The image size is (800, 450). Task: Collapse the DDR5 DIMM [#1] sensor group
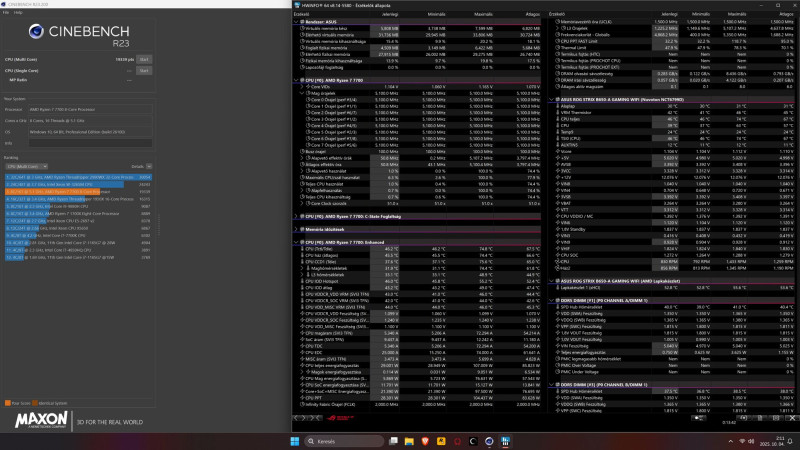[x=552, y=301]
